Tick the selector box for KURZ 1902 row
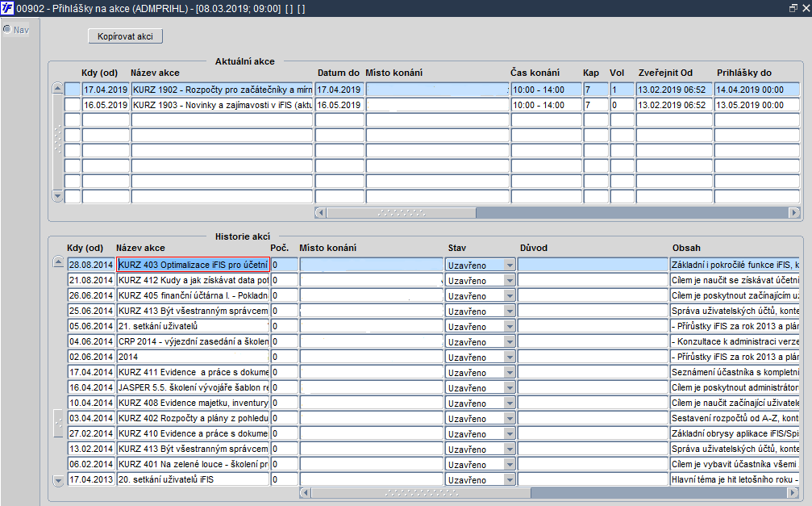The image size is (812, 506). tap(73, 89)
